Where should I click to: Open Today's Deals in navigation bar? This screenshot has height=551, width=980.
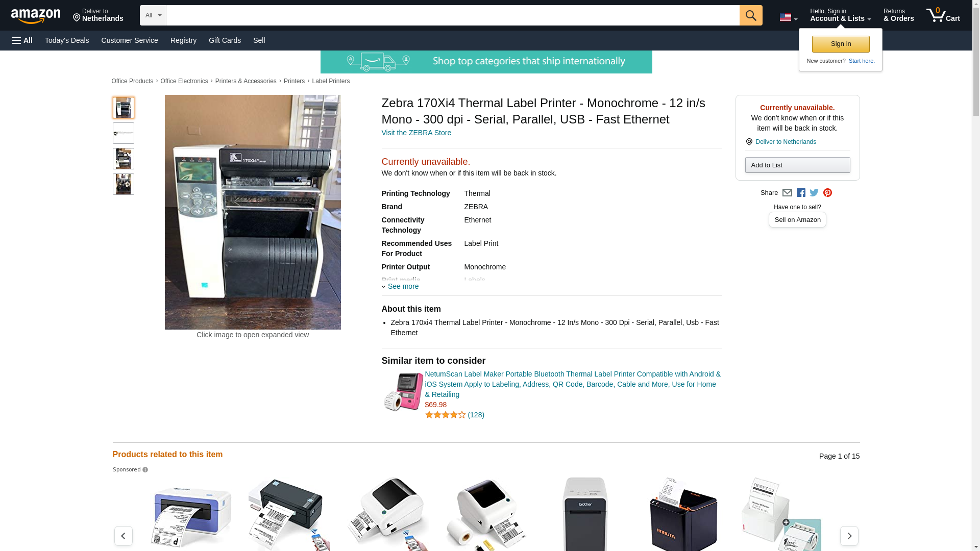pyautogui.click(x=67, y=40)
